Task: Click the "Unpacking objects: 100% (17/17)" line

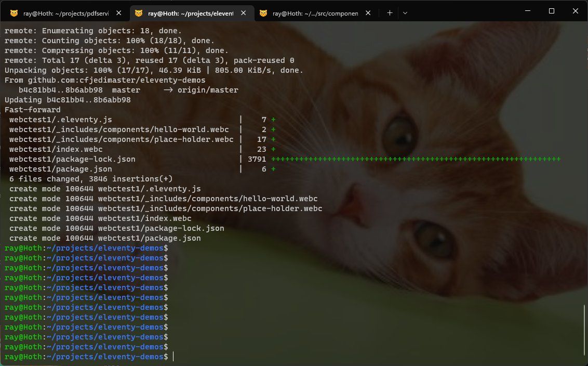Action: (x=154, y=70)
